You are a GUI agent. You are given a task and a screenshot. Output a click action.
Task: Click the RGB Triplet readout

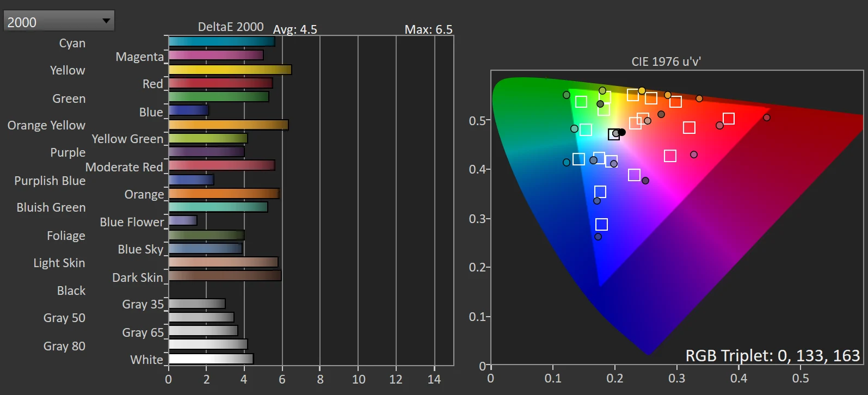pos(772,355)
